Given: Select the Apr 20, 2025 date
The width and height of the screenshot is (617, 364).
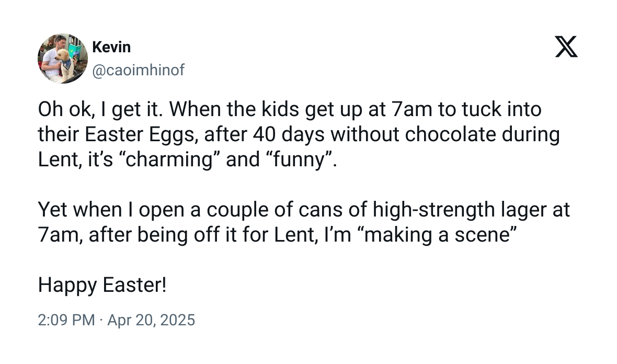Looking at the screenshot, I should (x=151, y=319).
